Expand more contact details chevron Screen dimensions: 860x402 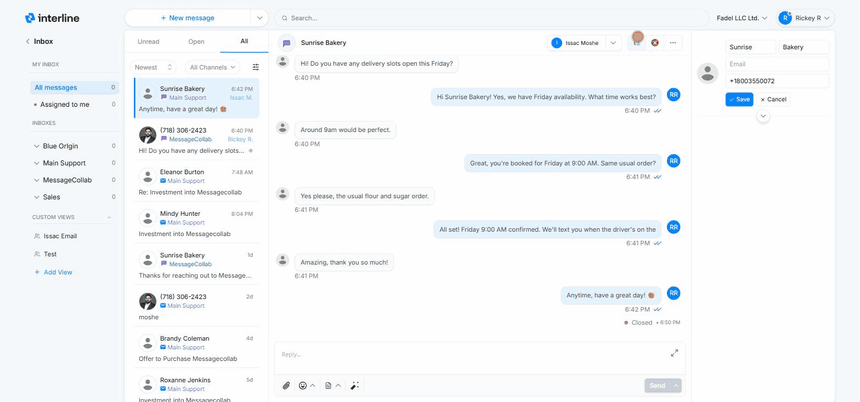[763, 116]
